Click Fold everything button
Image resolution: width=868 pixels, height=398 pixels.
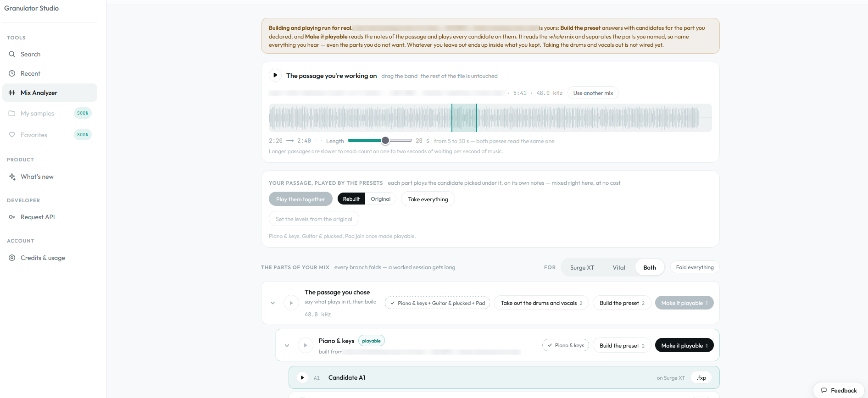(695, 267)
